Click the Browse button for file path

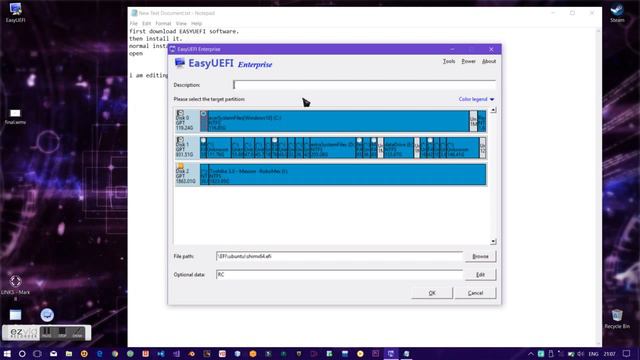pos(480,256)
